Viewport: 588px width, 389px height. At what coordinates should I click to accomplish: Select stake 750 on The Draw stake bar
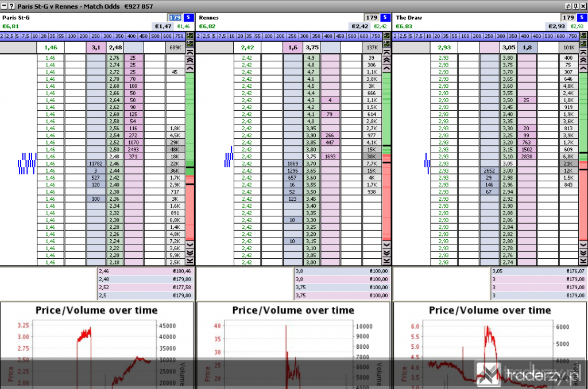pyautogui.click(x=572, y=36)
